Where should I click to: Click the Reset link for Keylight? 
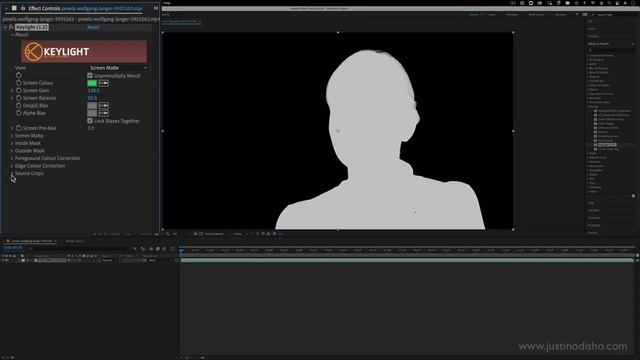tap(93, 27)
